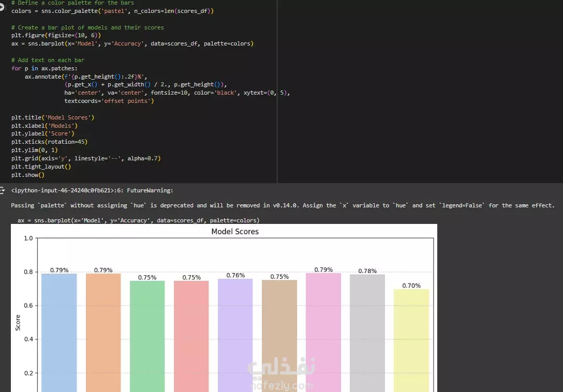Image resolution: width=563 pixels, height=392 pixels.
Task: Click the plt.title('Model Scores') line
Action: coord(53,117)
